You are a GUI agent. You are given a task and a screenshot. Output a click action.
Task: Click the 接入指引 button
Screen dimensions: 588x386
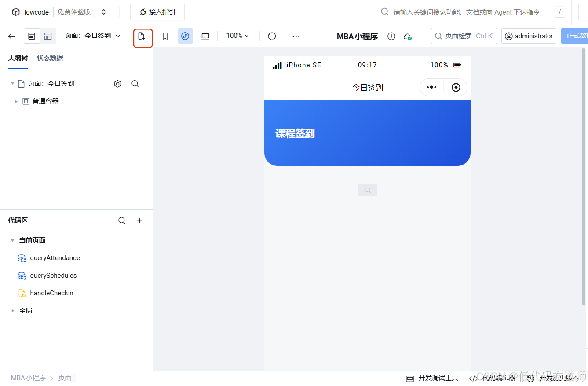pyautogui.click(x=157, y=12)
